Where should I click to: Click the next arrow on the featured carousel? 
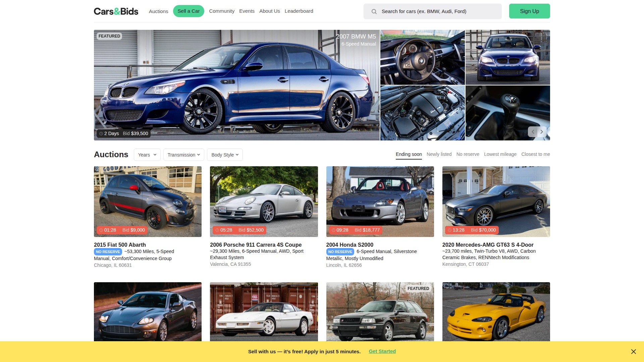541,132
